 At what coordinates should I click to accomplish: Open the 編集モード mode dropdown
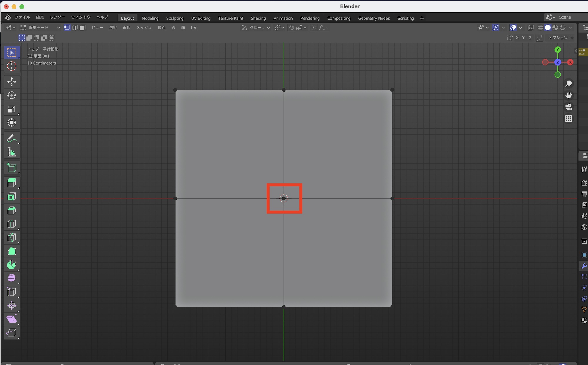[x=40, y=28]
